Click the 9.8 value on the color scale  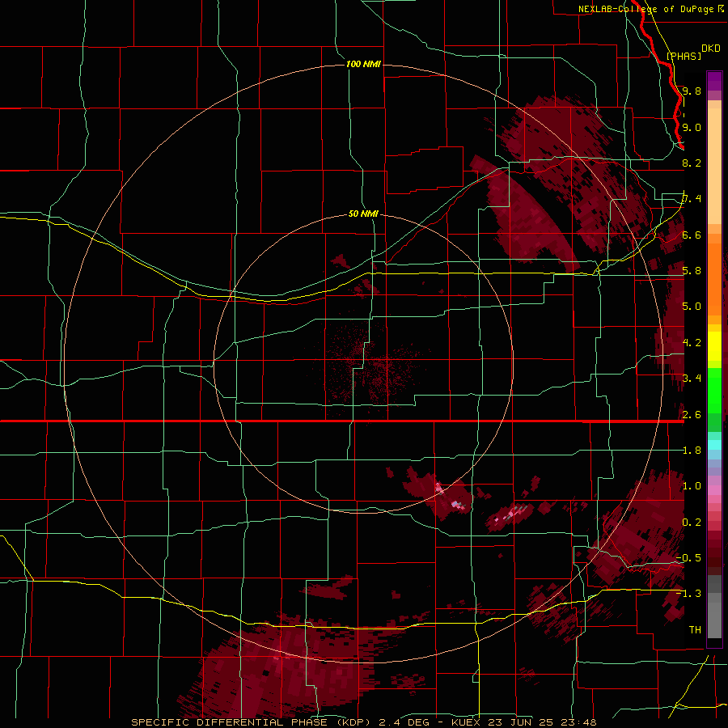692,91
